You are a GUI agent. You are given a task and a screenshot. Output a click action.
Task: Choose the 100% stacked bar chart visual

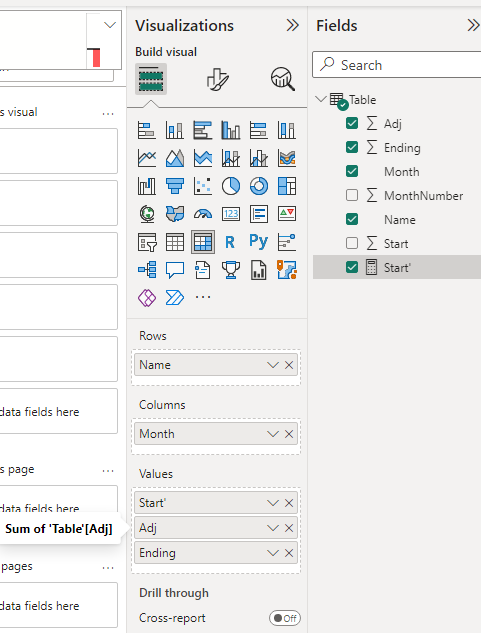click(x=258, y=130)
